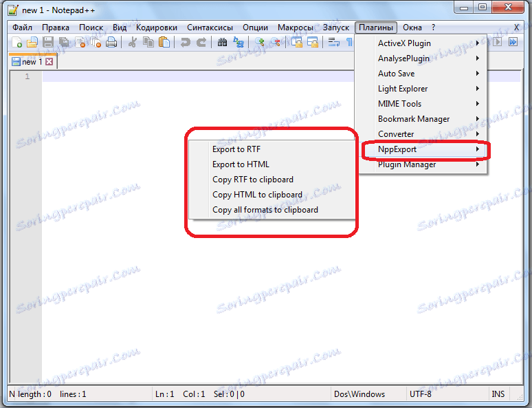Screen dimensions: 532x408
Task: Click the Dos\Windows status bar entry
Action: [x=359, y=394]
